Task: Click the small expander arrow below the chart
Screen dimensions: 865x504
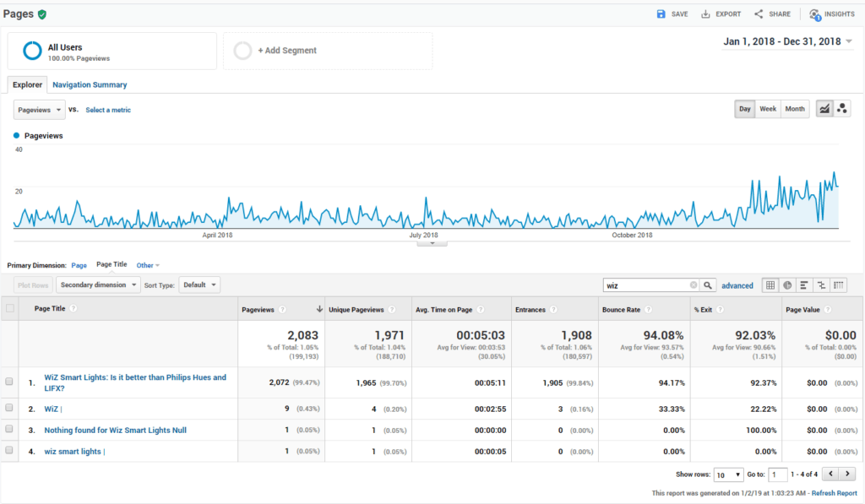Action: (x=432, y=243)
